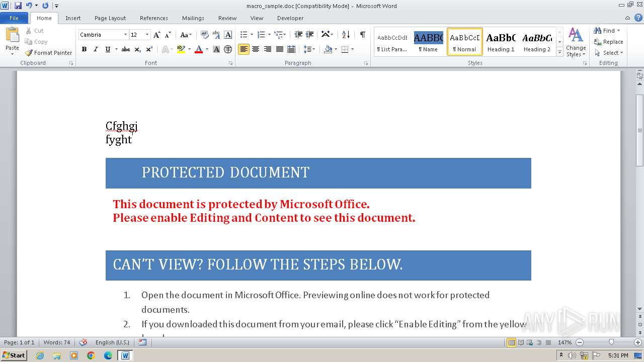Toggle bold formatting
The height and width of the screenshot is (362, 644).
point(84,49)
